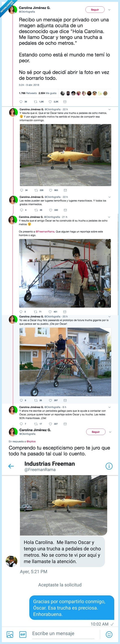Open the GIF picker button
This screenshot has width=120, height=644.
click(23, 634)
